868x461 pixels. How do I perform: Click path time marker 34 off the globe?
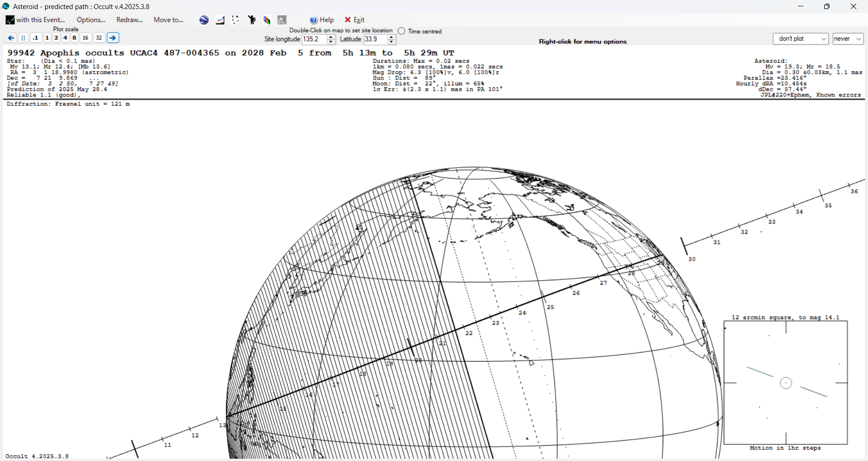coord(799,212)
